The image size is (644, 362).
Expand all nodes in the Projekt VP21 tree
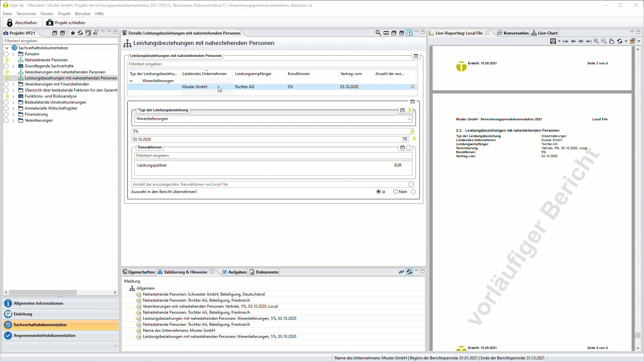click(x=62, y=33)
